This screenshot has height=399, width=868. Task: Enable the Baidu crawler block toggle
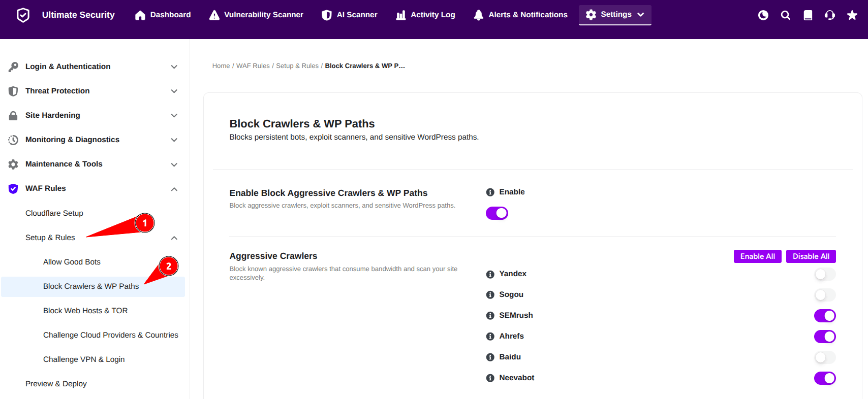coord(825,357)
